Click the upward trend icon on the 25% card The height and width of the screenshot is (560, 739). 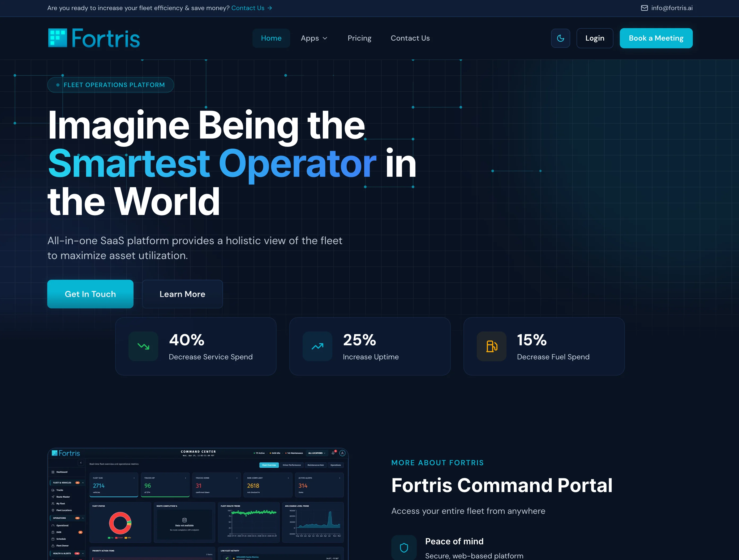[x=317, y=346]
